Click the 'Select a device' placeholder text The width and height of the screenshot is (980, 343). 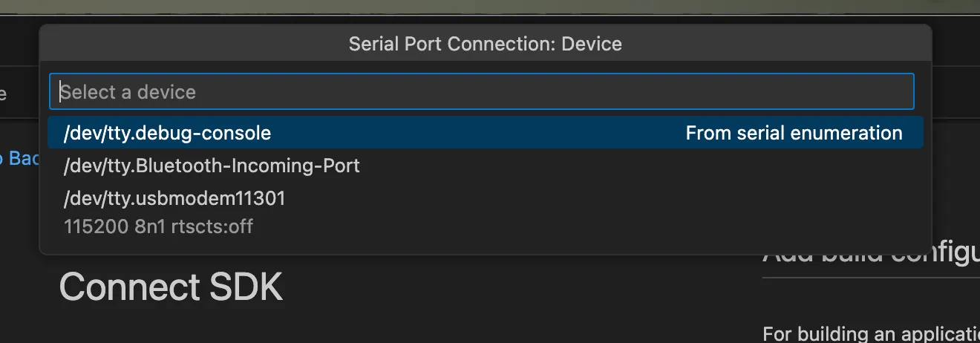coord(128,92)
